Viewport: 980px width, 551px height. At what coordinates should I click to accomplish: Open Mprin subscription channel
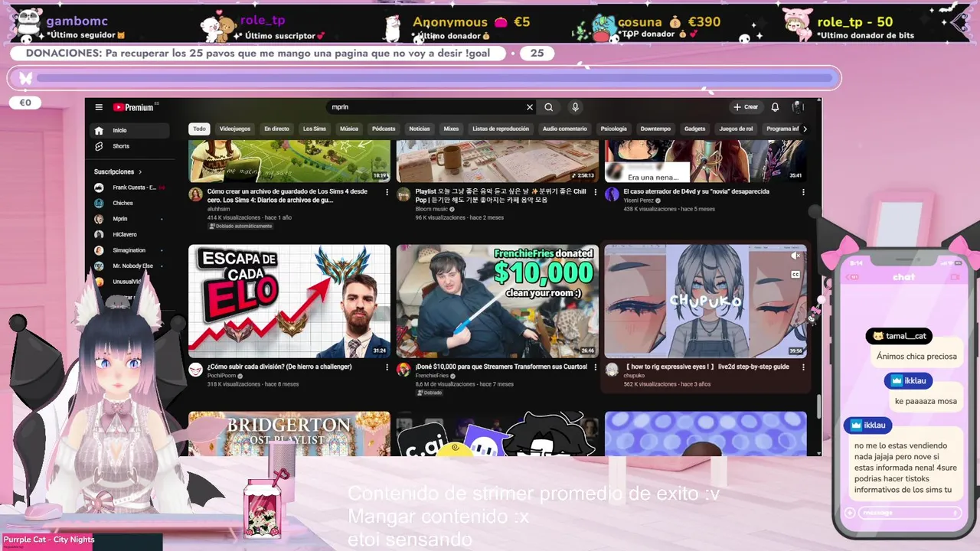click(129, 219)
